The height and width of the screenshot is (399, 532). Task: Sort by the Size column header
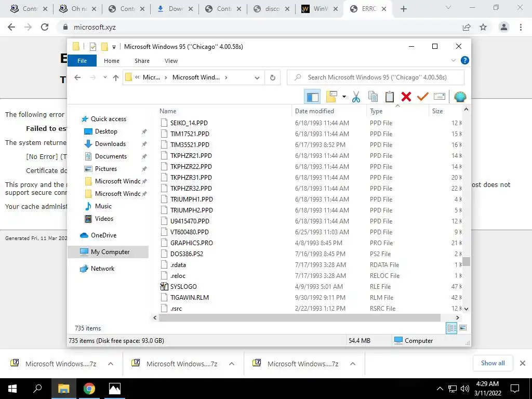[445, 111]
